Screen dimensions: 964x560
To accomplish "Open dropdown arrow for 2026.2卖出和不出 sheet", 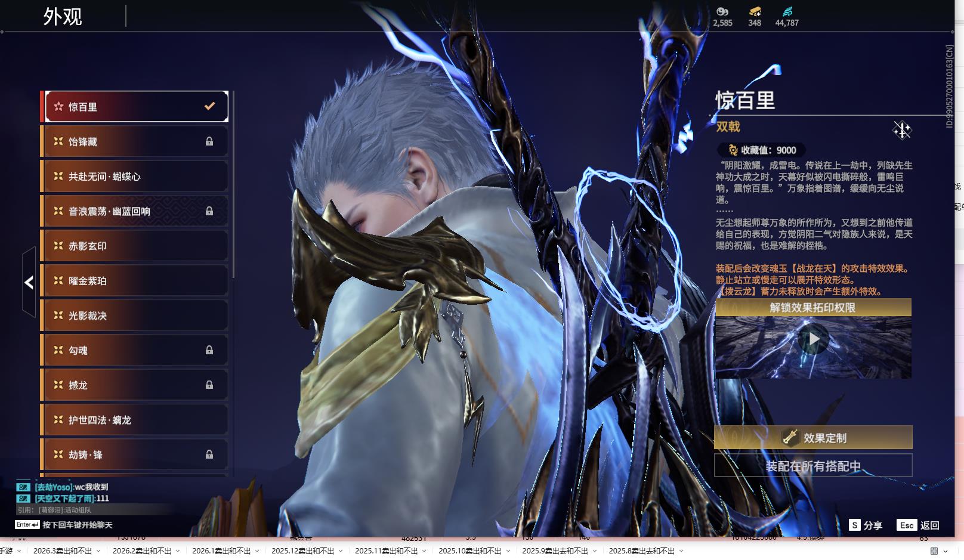I will [x=178, y=551].
